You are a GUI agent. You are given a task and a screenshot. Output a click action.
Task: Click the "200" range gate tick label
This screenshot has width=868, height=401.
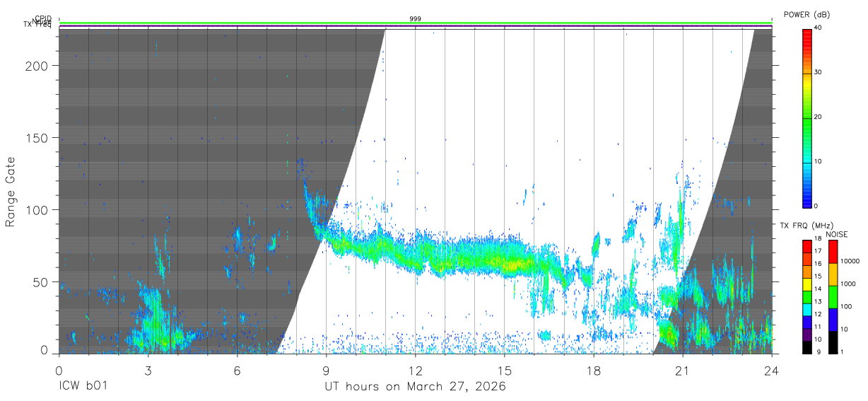click(x=37, y=65)
